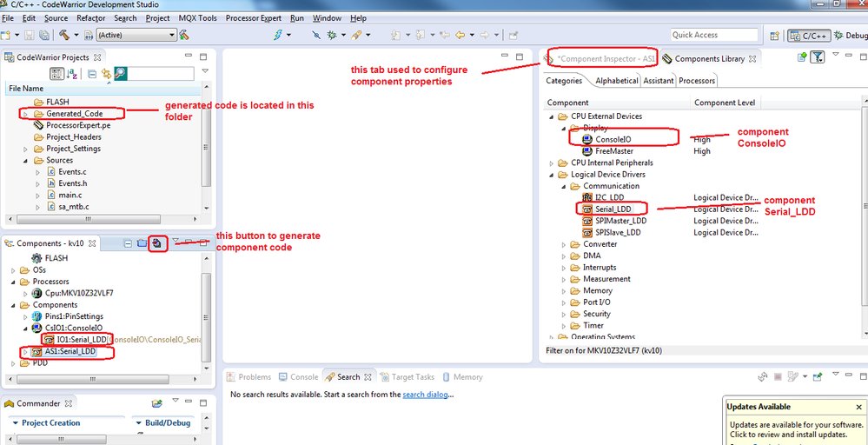Switch to the Processors tab
The width and height of the screenshot is (868, 445).
tap(696, 81)
